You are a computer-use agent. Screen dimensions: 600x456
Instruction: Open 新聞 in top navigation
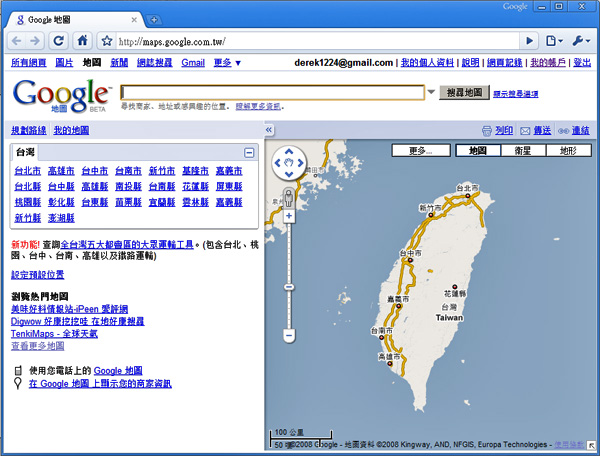pos(119,62)
